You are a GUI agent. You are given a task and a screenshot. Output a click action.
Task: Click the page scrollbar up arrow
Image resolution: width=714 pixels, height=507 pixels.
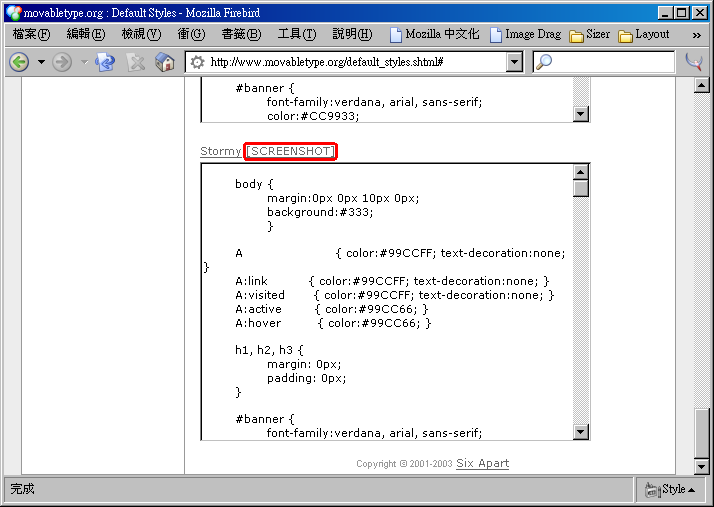(x=702, y=85)
